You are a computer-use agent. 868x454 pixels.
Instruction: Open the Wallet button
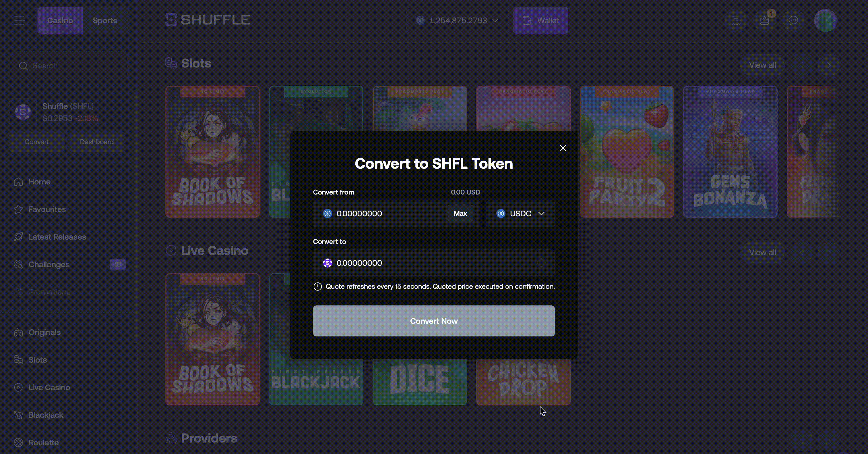point(540,21)
